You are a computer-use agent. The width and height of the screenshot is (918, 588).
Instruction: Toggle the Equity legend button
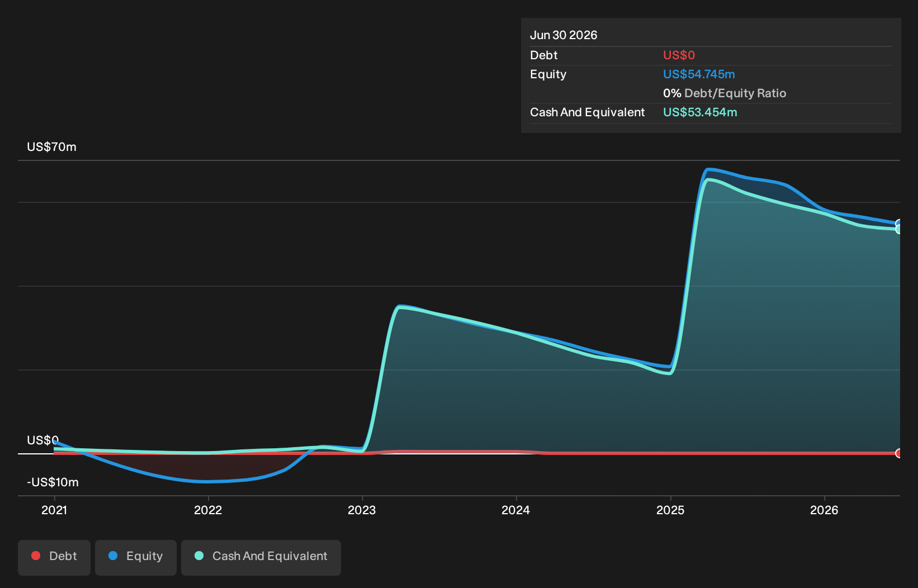(x=136, y=557)
